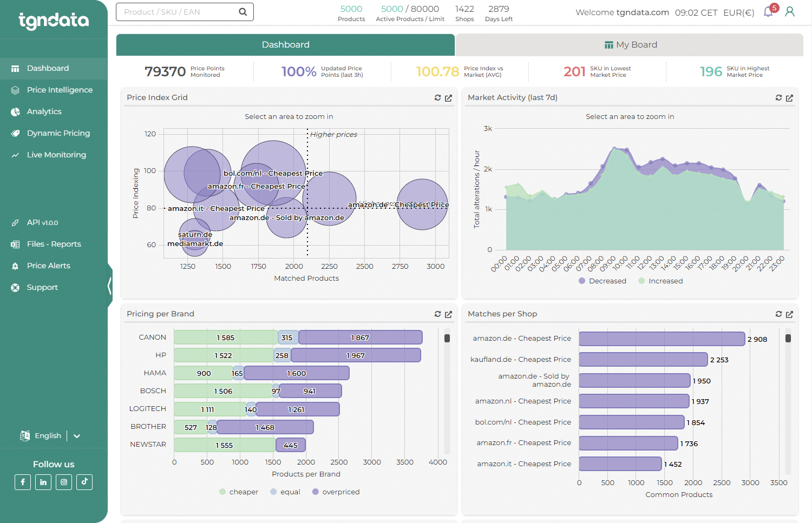Viewport: 812px width, 523px height.
Task: Click the tgndata.com welcome name
Action: tap(642, 12)
